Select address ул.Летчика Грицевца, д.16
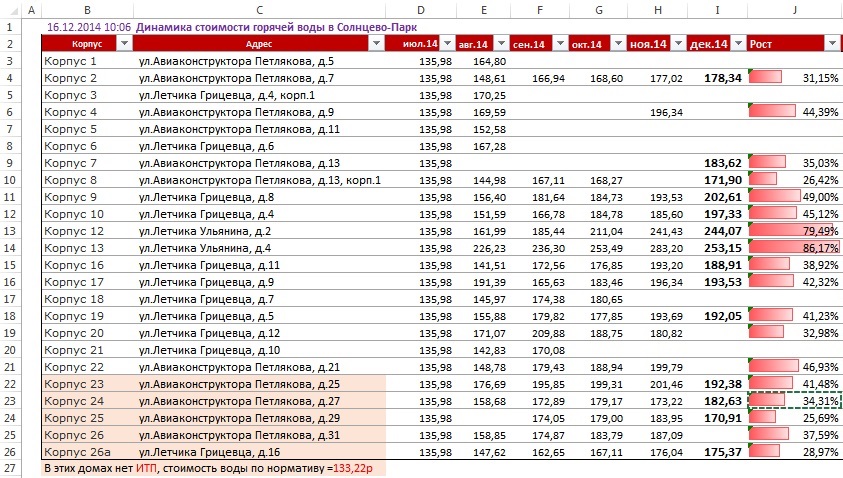Screen dimensions: 843x478 [210, 452]
